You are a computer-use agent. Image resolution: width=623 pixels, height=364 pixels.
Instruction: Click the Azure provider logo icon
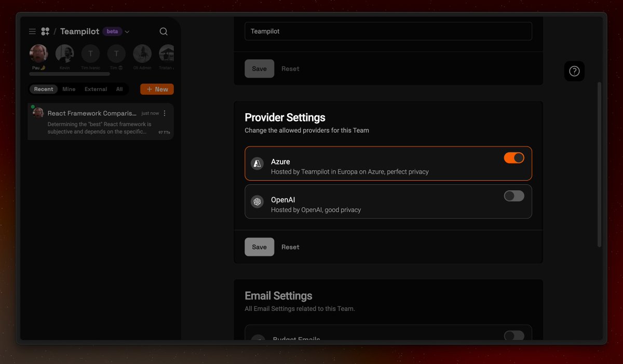coord(257,164)
